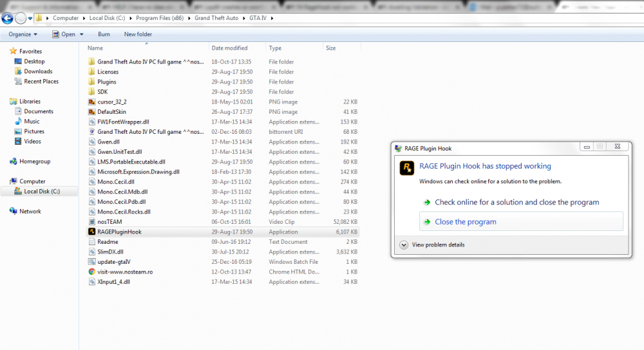Image resolution: width=644 pixels, height=350 pixels.
Task: Click the Explorer Back navigation arrow
Action: [7, 18]
